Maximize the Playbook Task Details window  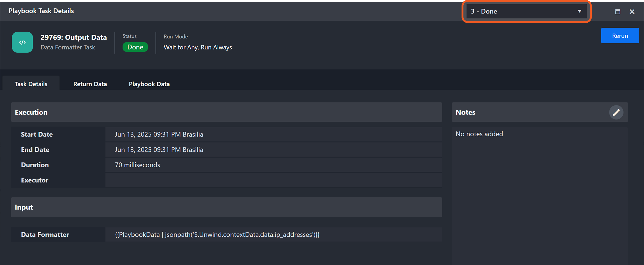pos(618,11)
